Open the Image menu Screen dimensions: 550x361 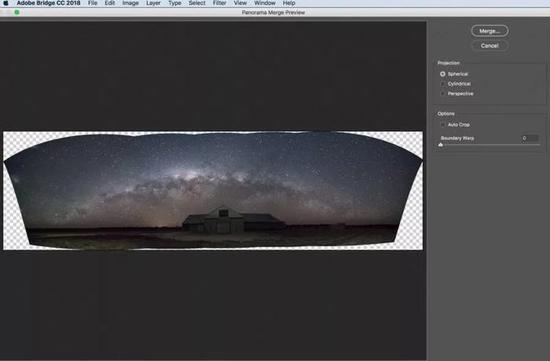click(x=130, y=3)
